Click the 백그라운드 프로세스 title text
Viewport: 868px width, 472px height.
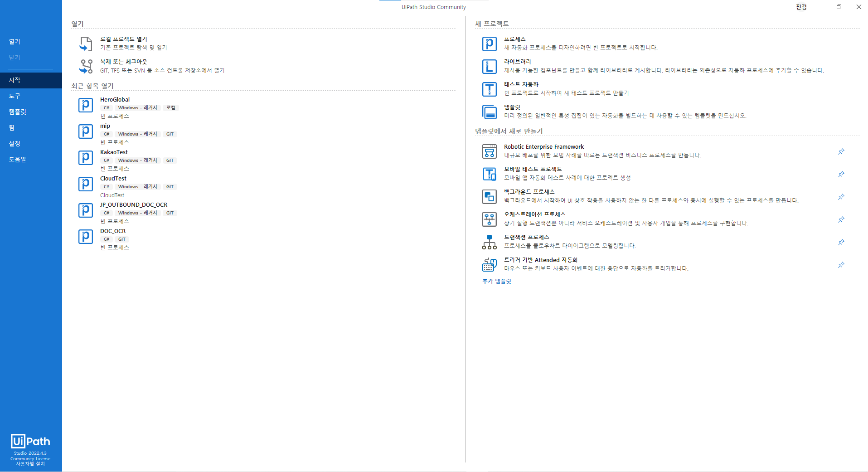pos(529,192)
